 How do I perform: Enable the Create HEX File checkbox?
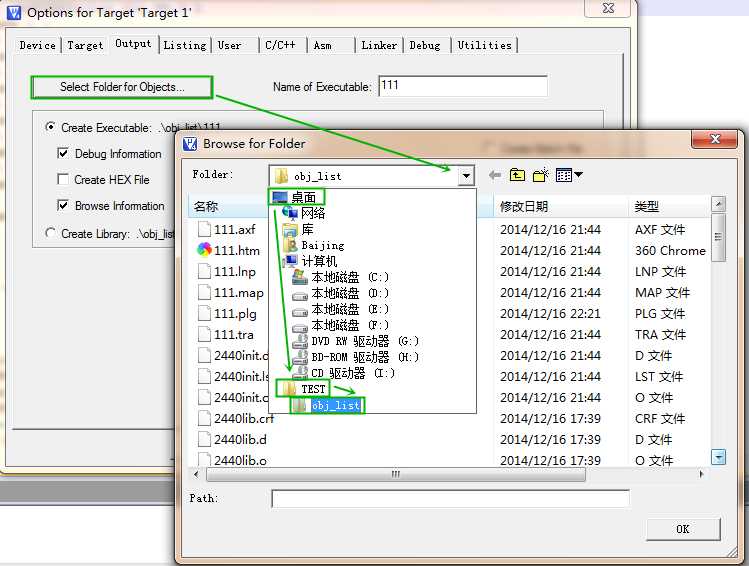click(x=63, y=179)
